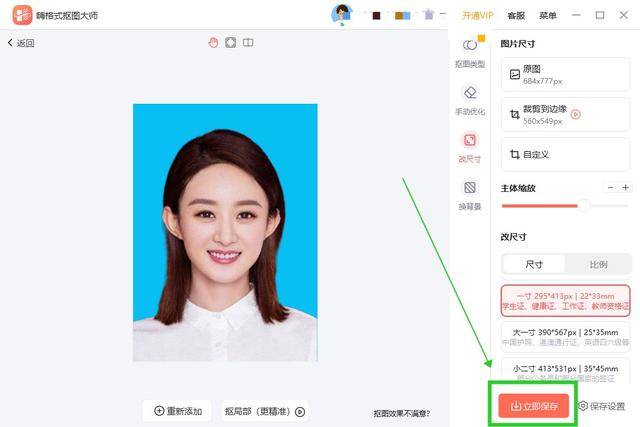The image size is (640, 427).
Task: Adjust the 主体缩放 slider handle
Action: (584, 205)
